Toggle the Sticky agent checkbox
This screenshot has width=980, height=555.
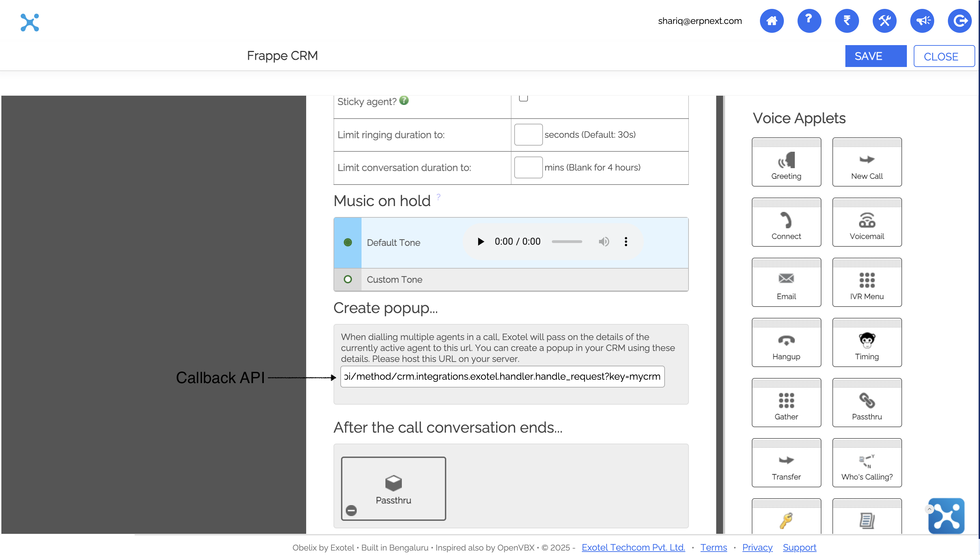(x=523, y=98)
